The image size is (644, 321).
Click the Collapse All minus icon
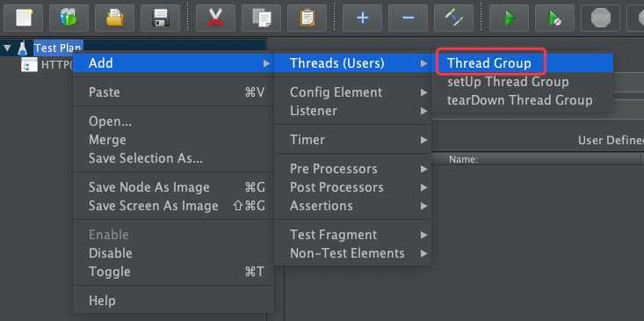pos(408,18)
